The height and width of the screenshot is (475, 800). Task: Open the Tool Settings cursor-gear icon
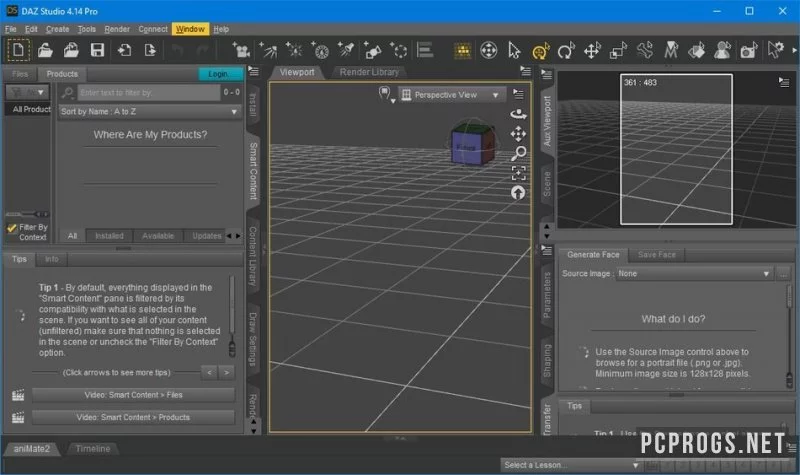click(776, 51)
